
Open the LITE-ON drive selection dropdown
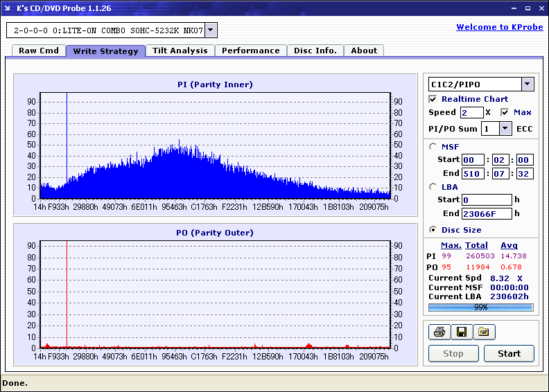211,30
